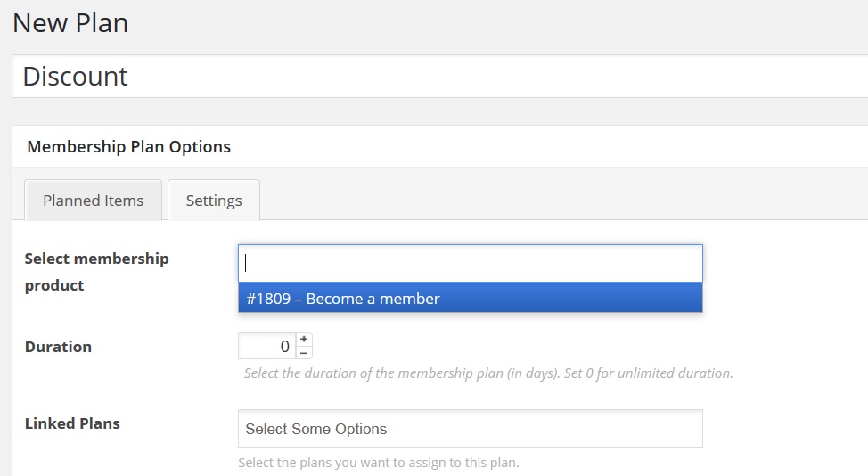Choose '#1809 – Become a member' from dropdown
Image resolution: width=868 pixels, height=476 pixels.
tap(471, 299)
